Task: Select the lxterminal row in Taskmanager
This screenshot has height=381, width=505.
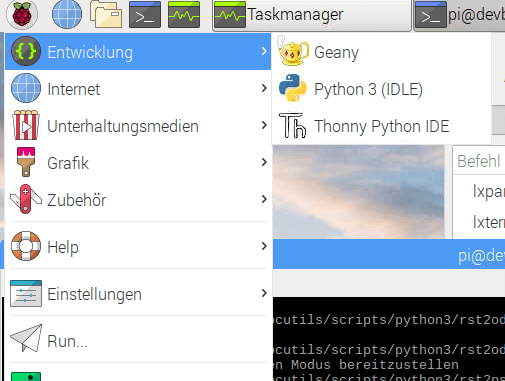Action: (x=479, y=222)
